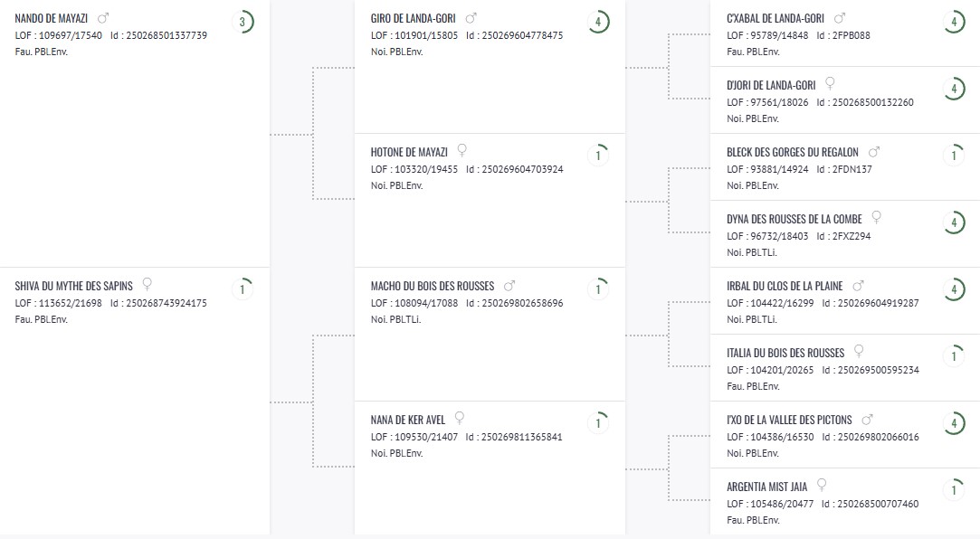Click the rating 4 badge for C'Xabal de Landa-Gori

[953, 23]
